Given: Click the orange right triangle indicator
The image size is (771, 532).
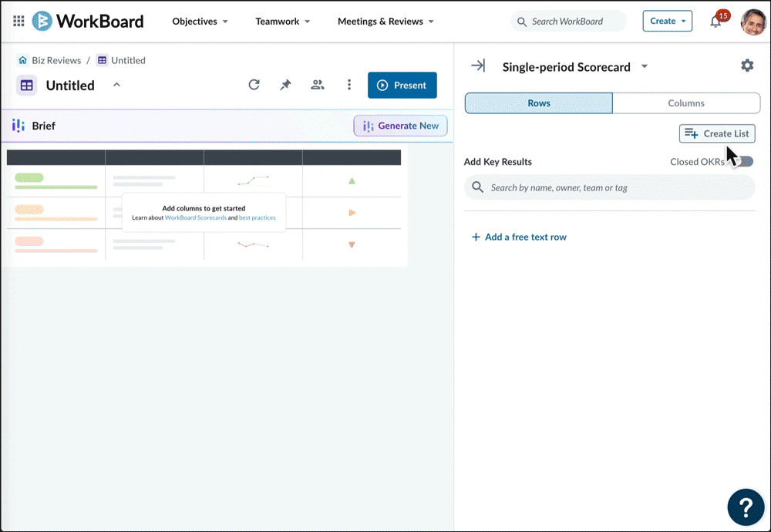Looking at the screenshot, I should (x=352, y=212).
